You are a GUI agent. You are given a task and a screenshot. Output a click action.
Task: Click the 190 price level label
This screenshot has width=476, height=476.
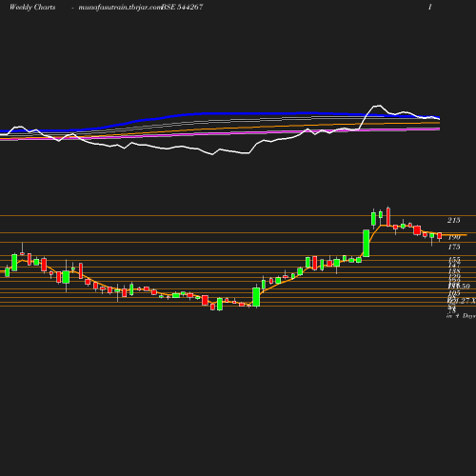coord(454,237)
